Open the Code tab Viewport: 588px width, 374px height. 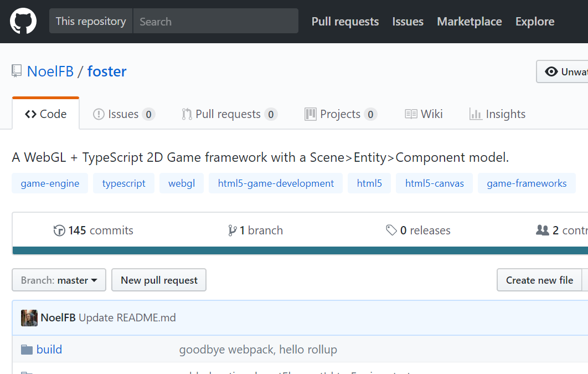(46, 114)
